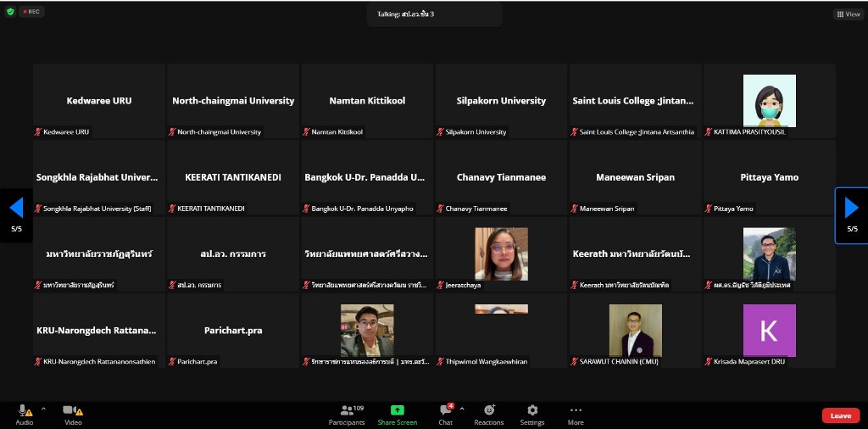Click the REC recording indicator

[31, 12]
